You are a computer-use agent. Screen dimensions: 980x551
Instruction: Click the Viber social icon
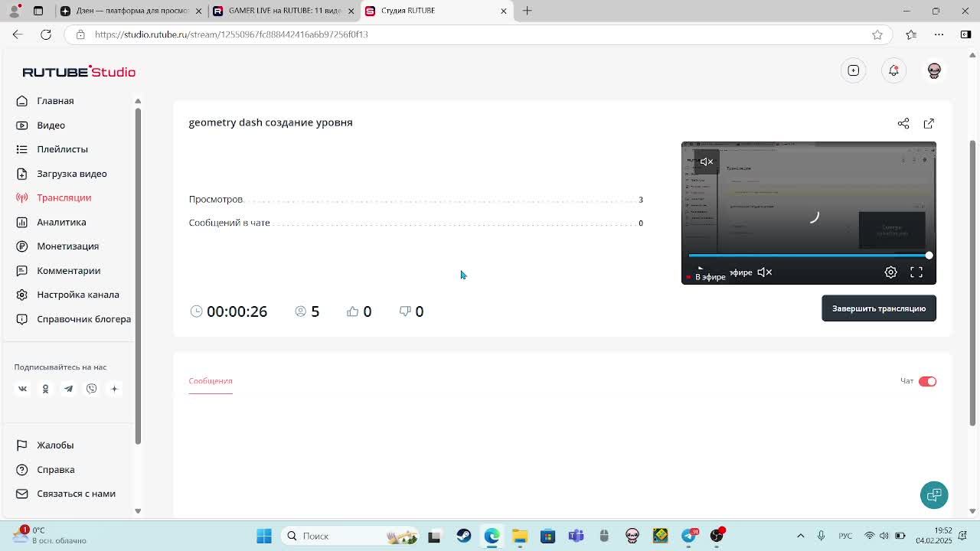click(x=91, y=389)
